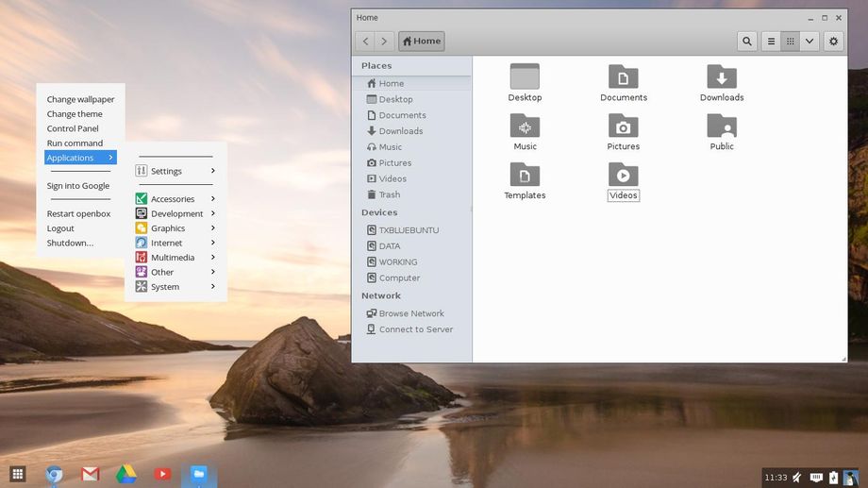The image size is (868, 488).
Task: Select Music in Places sidebar
Action: pyautogui.click(x=412, y=147)
